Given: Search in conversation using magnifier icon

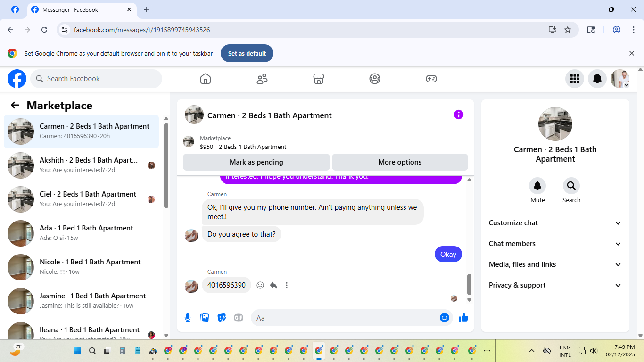Looking at the screenshot, I should coord(571,186).
